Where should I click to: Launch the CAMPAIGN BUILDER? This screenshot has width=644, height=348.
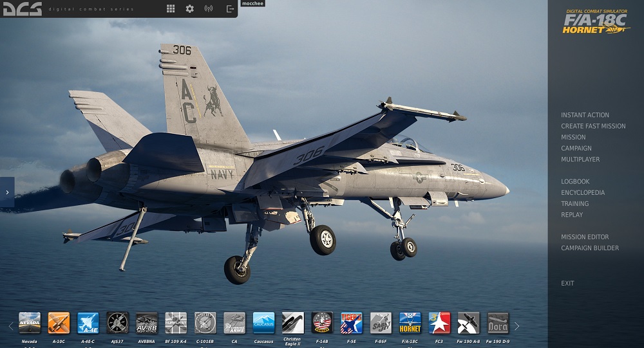coord(590,248)
